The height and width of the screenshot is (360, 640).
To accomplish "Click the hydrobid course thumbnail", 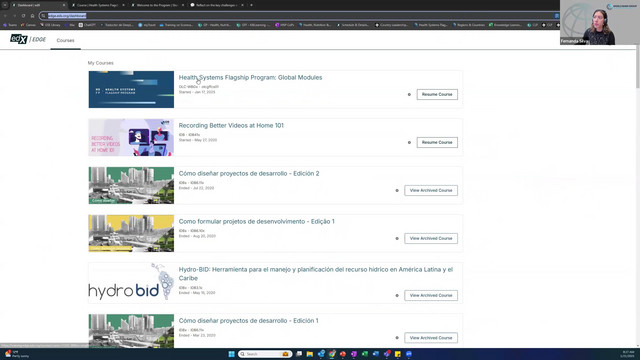I will (x=131, y=282).
